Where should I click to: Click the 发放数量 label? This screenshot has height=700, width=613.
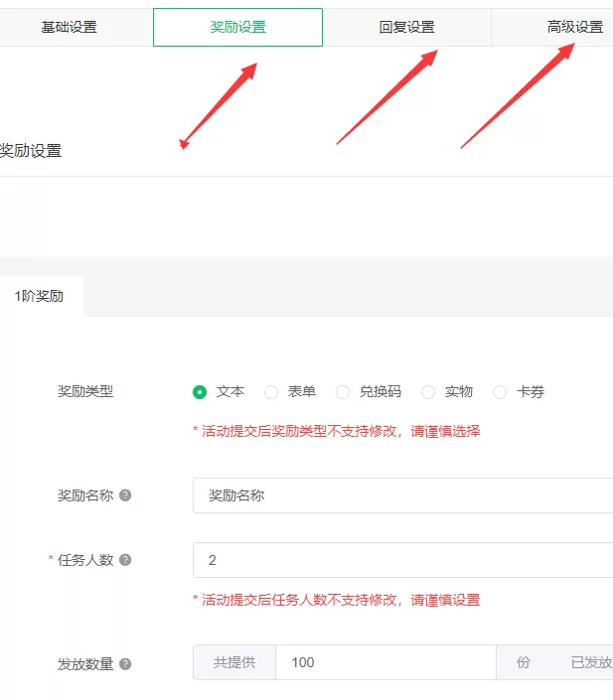[x=85, y=664]
